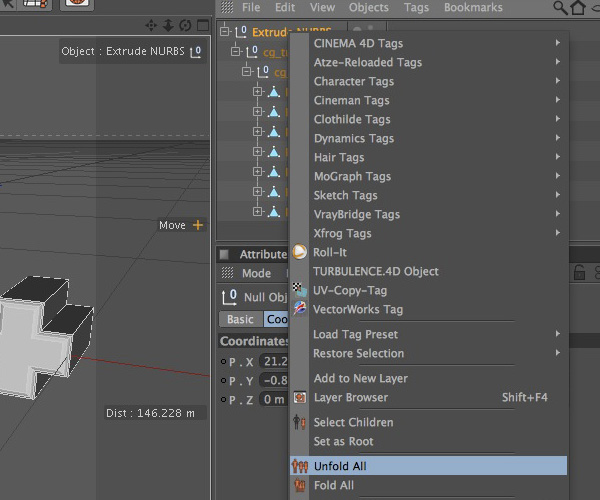Open the Clothilde Tags submenu
The height and width of the screenshot is (500, 600).
[429, 119]
